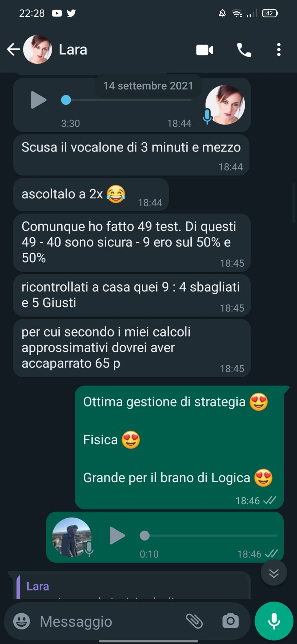
Task: Open the camera from message bar
Action: (x=230, y=621)
